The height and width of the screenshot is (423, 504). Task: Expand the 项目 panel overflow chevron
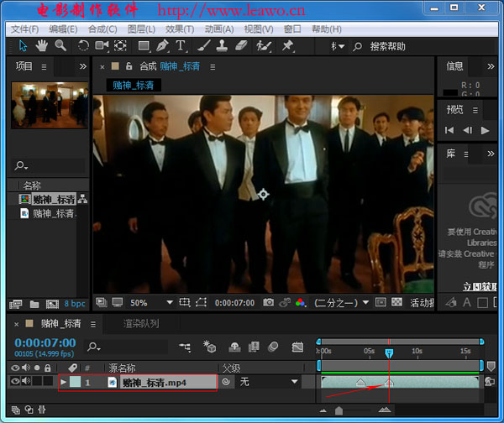[83, 66]
